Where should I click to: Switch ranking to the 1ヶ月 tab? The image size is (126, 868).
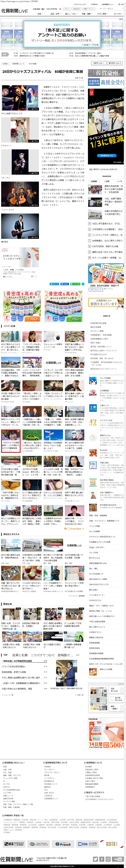tap(119, 181)
